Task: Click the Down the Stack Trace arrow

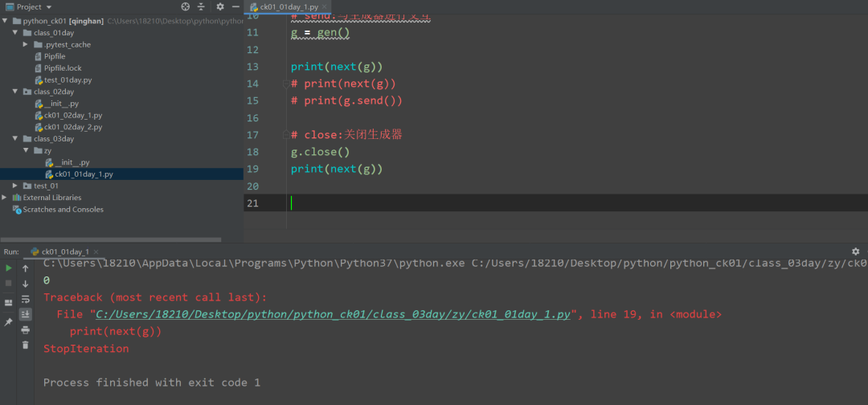Action: pos(26,284)
